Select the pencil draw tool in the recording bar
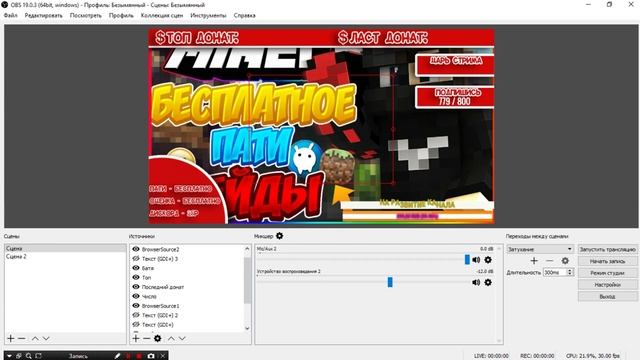The width and height of the screenshot is (640, 360). (117, 356)
